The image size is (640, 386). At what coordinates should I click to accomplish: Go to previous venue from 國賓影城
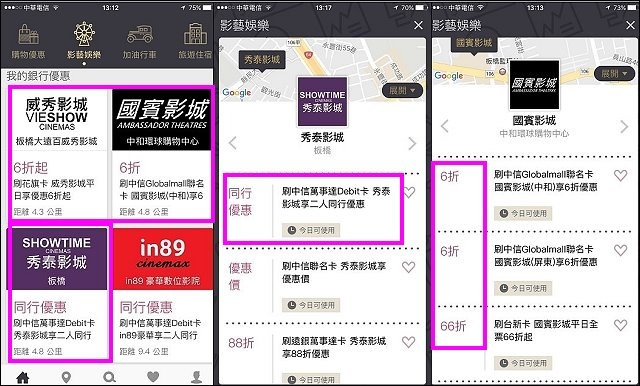(444, 126)
